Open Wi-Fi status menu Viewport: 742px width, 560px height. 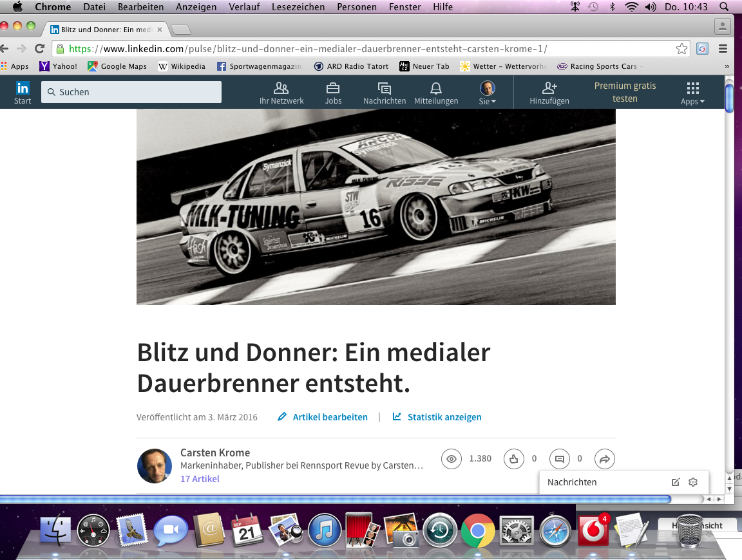(x=631, y=6)
